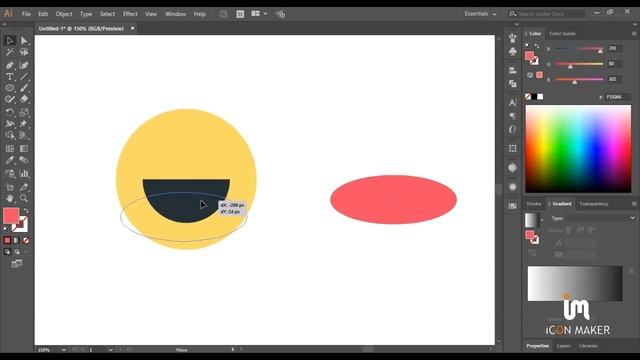
Task: Select the Gradient tool
Action: [24, 149]
